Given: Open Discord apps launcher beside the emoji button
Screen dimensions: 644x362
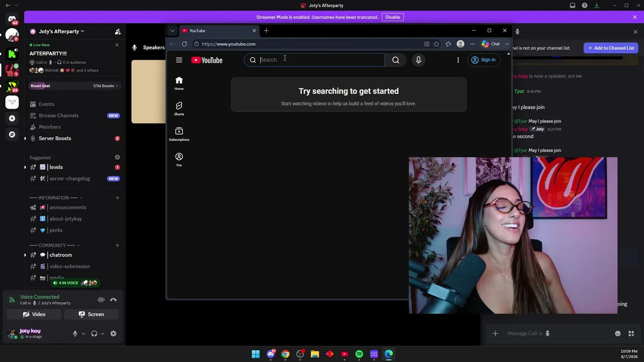Looking at the screenshot, I should click(x=631, y=333).
